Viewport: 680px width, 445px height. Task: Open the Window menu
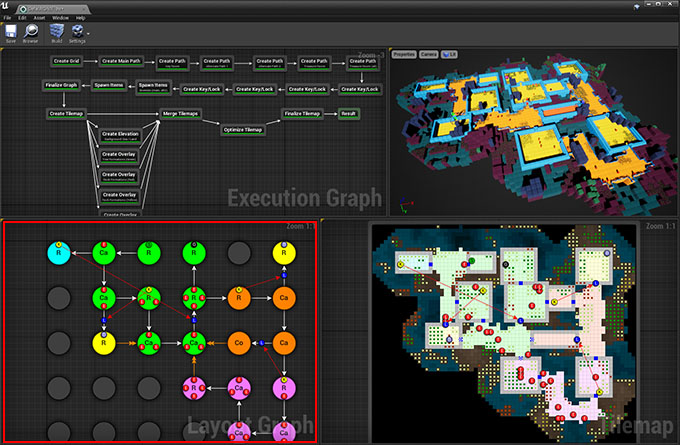pos(60,18)
